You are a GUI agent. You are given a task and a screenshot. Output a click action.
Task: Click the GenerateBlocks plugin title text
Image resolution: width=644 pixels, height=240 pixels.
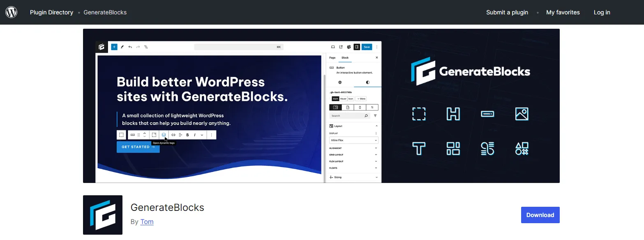167,208
